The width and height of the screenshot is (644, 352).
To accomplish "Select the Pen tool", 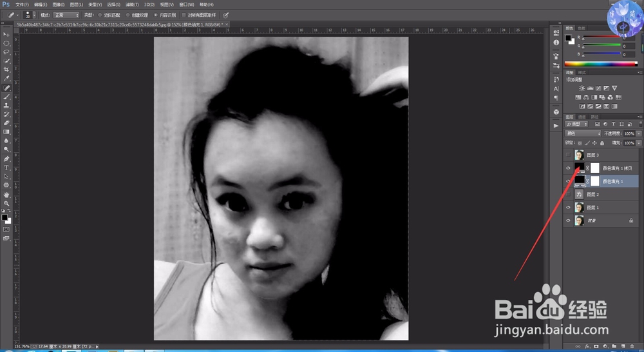I will coord(6,159).
